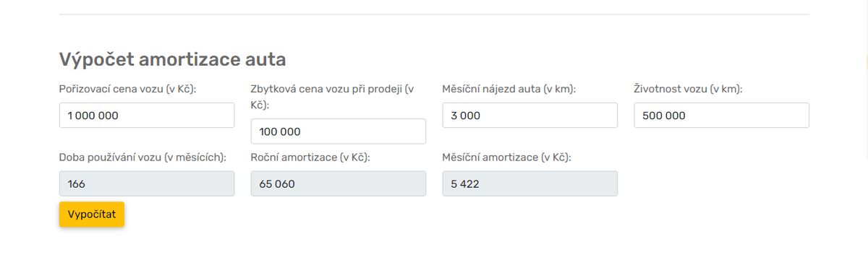The image size is (868, 260).
Task: Focus the Zbytková cena vozu input showing 100 000
Action: click(x=339, y=131)
